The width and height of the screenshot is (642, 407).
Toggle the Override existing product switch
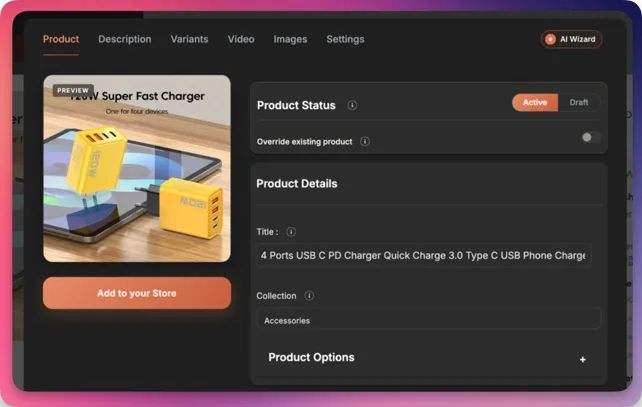[x=591, y=137]
